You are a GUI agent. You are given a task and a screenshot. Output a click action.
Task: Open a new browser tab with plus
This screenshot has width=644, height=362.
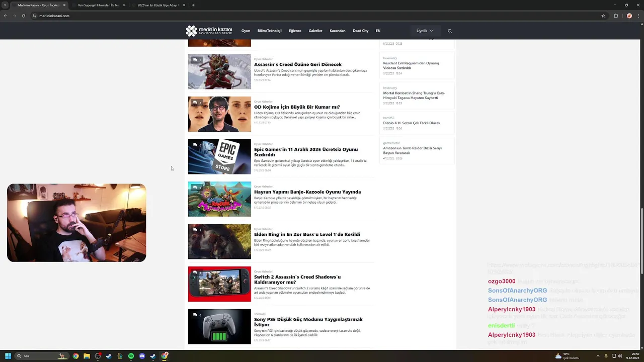pos(193,5)
